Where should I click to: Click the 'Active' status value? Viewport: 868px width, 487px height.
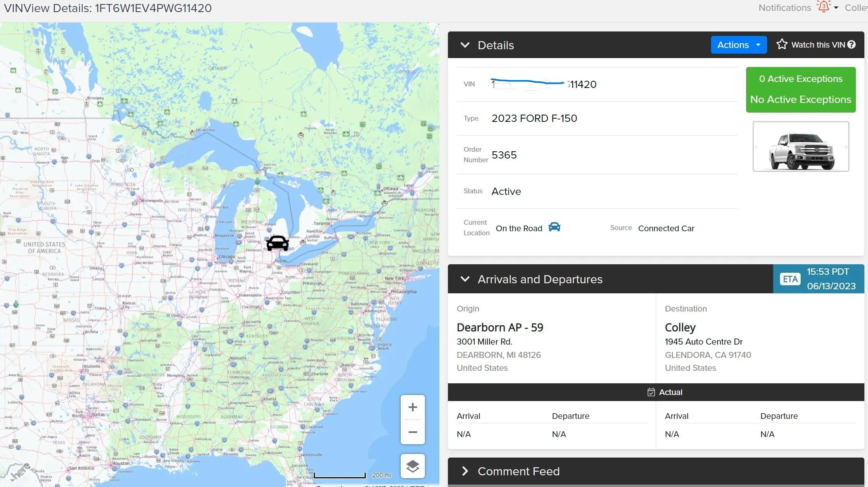pos(506,191)
